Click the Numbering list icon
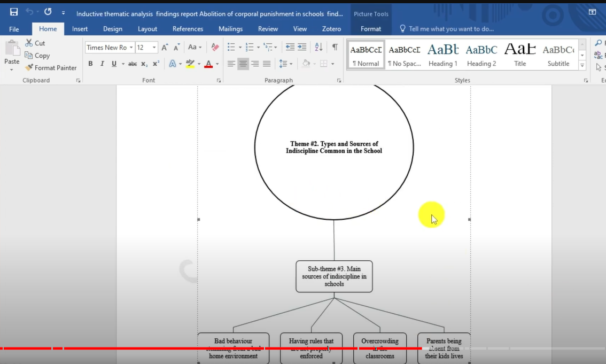Image resolution: width=606 pixels, height=364 pixels. tap(250, 47)
